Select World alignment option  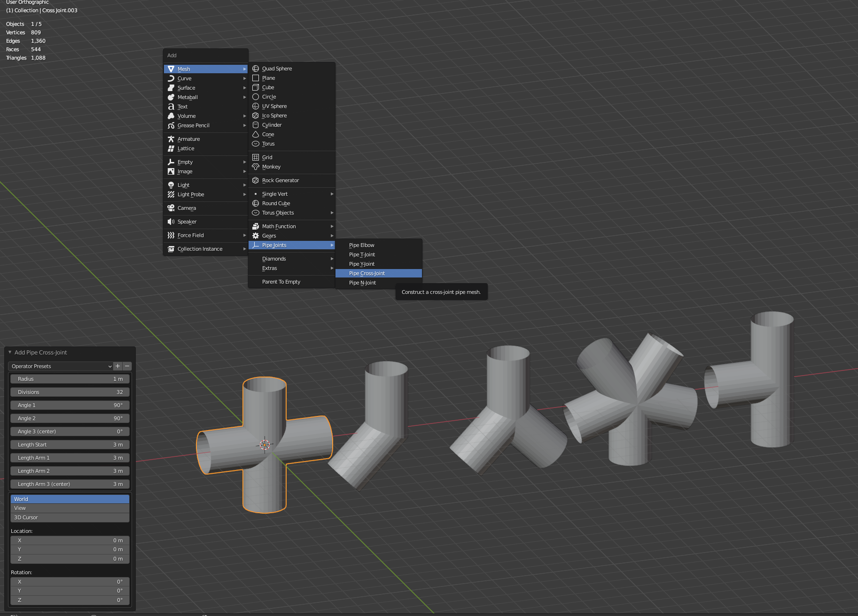coord(70,499)
